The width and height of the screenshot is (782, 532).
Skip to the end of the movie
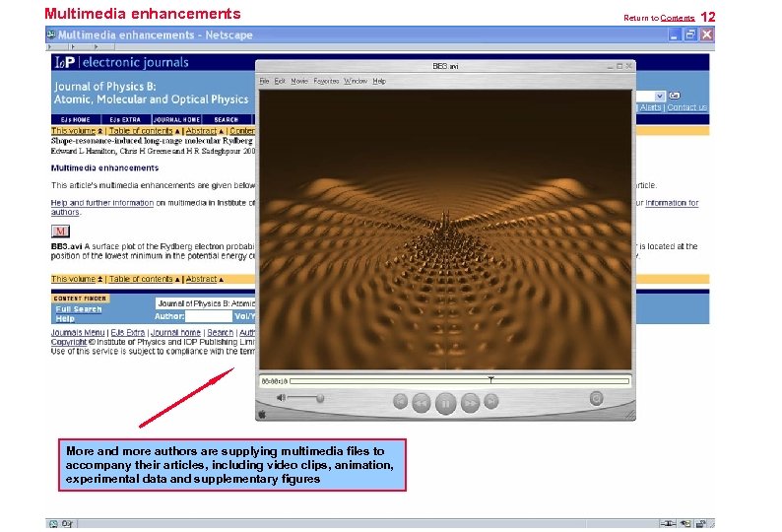(x=491, y=401)
